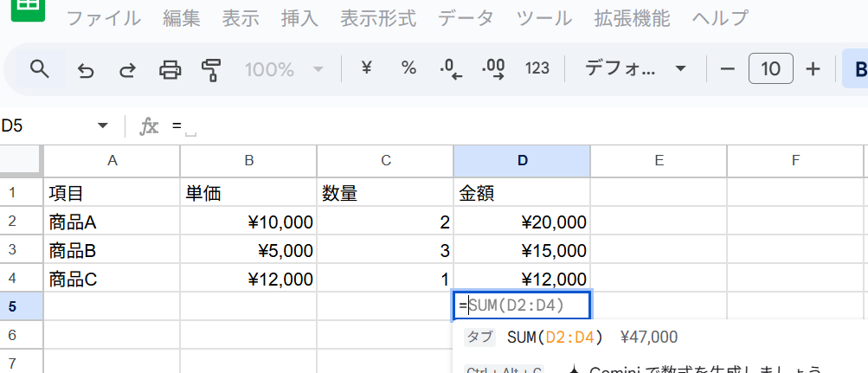Click the print icon
This screenshot has width=868, height=373.
point(170,69)
